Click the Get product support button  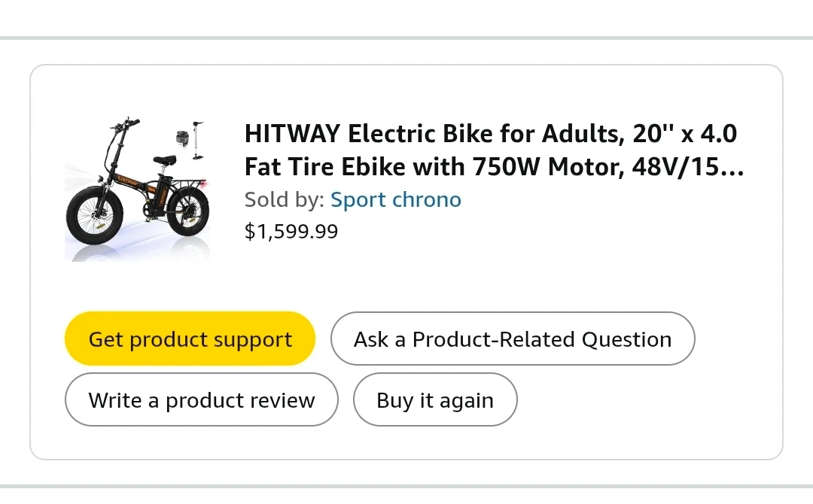pyautogui.click(x=190, y=339)
